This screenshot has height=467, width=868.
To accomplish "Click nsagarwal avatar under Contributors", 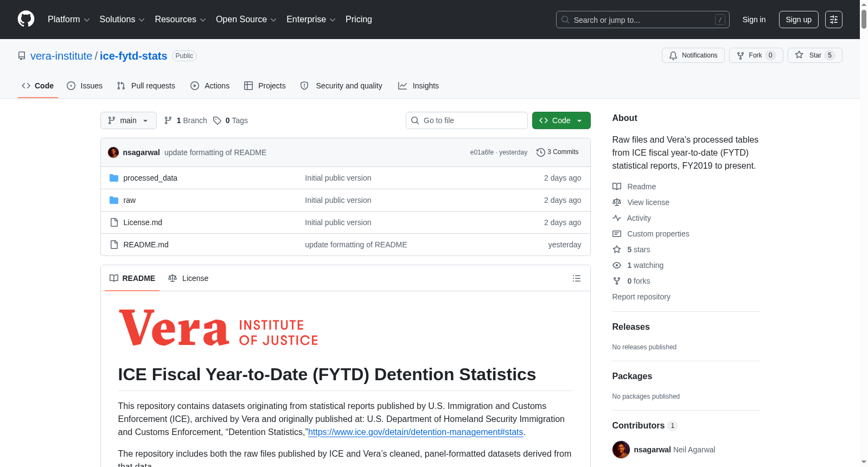I will (621, 450).
